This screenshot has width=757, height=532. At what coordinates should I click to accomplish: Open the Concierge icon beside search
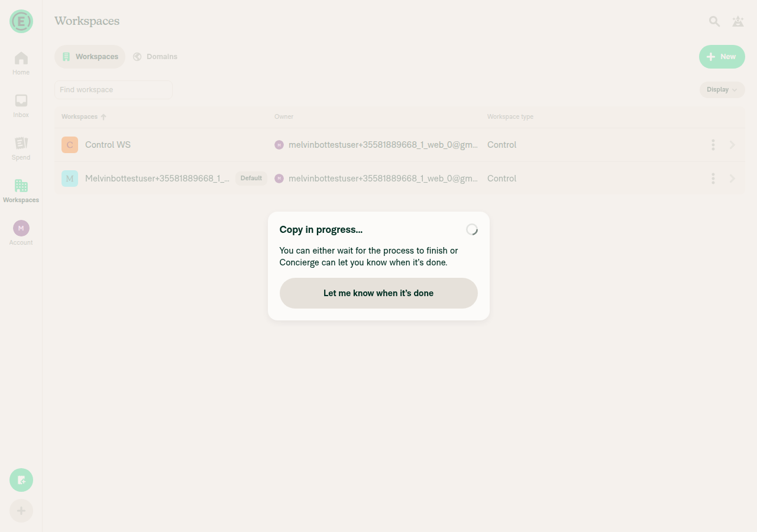click(x=737, y=21)
